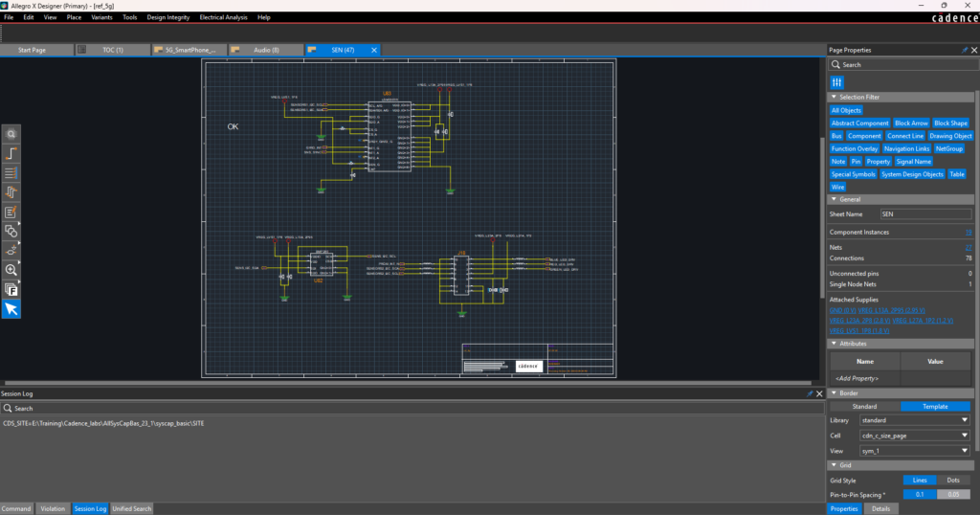Select the Zoom In magnifier tool
The image size is (980, 515).
point(11,270)
